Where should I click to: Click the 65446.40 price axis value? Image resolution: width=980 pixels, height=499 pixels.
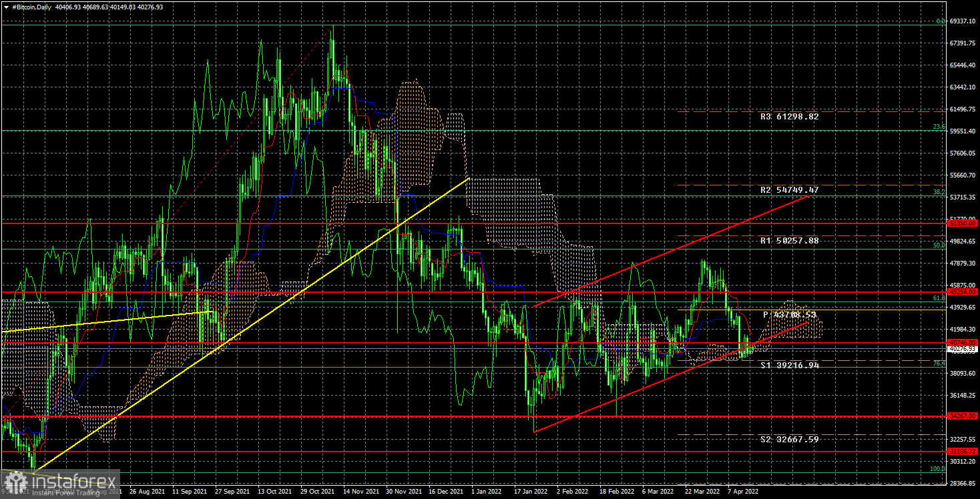963,65
